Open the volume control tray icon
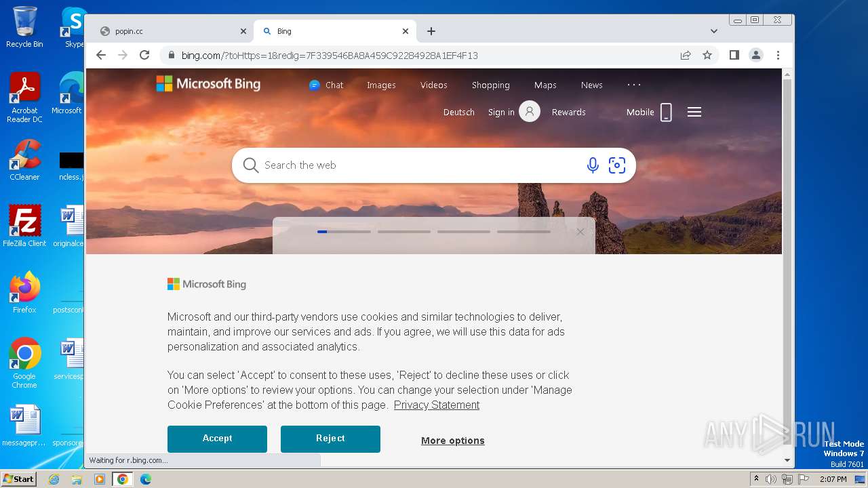Image resolution: width=868 pixels, height=488 pixels. tap(771, 479)
